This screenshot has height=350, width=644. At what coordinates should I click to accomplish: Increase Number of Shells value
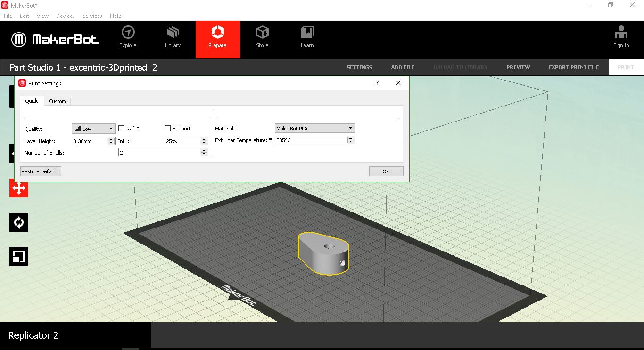point(204,150)
